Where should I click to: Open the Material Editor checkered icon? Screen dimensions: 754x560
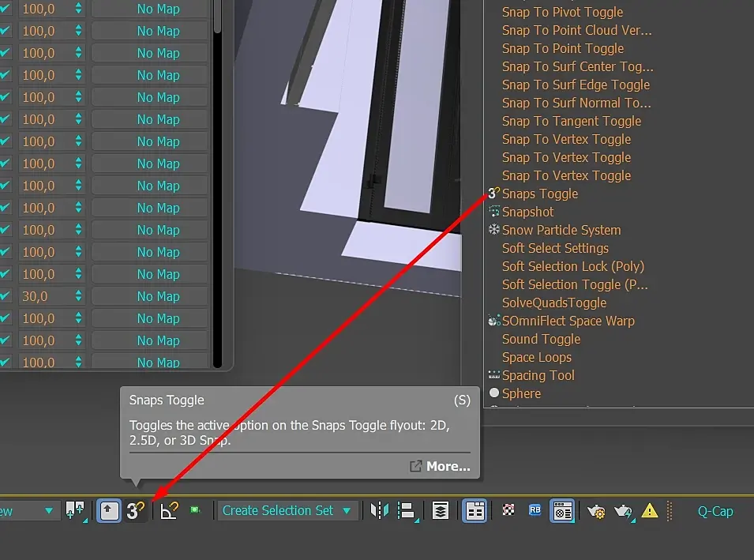click(508, 509)
